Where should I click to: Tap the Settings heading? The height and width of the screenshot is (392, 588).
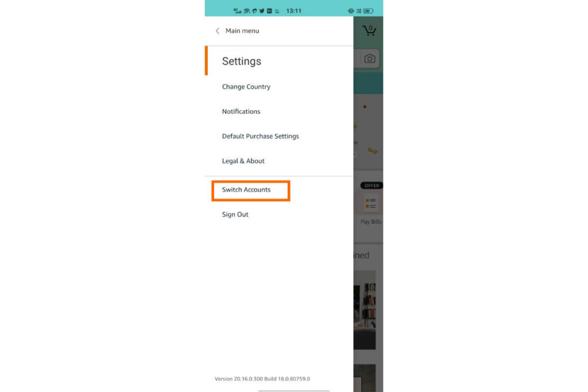pos(242,61)
